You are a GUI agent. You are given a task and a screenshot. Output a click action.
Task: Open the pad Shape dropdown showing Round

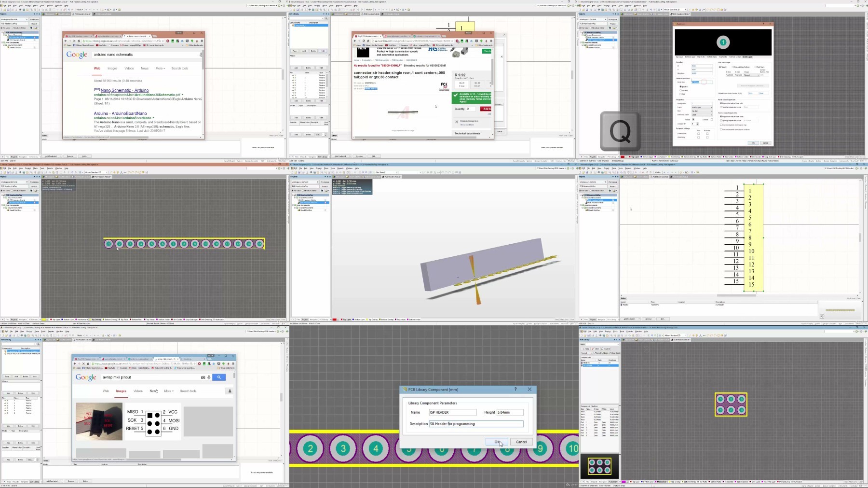(x=751, y=75)
